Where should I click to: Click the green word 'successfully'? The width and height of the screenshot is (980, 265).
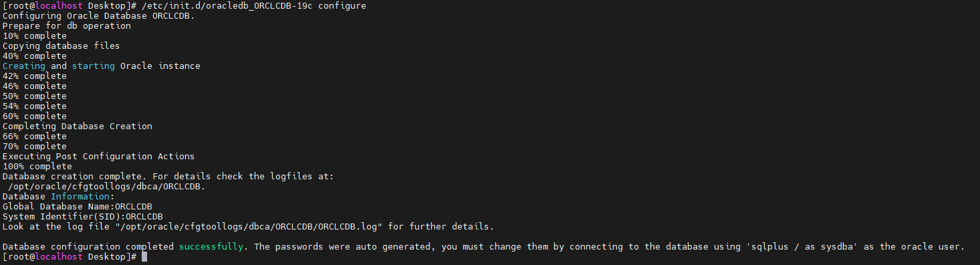pos(211,247)
